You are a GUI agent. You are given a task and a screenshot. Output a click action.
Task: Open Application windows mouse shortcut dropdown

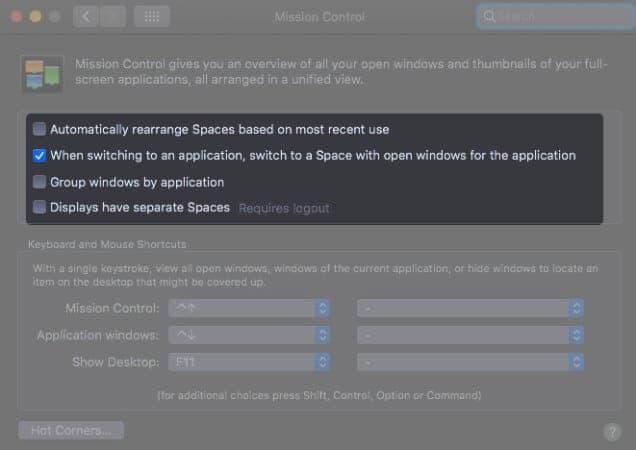pyautogui.click(x=470, y=335)
